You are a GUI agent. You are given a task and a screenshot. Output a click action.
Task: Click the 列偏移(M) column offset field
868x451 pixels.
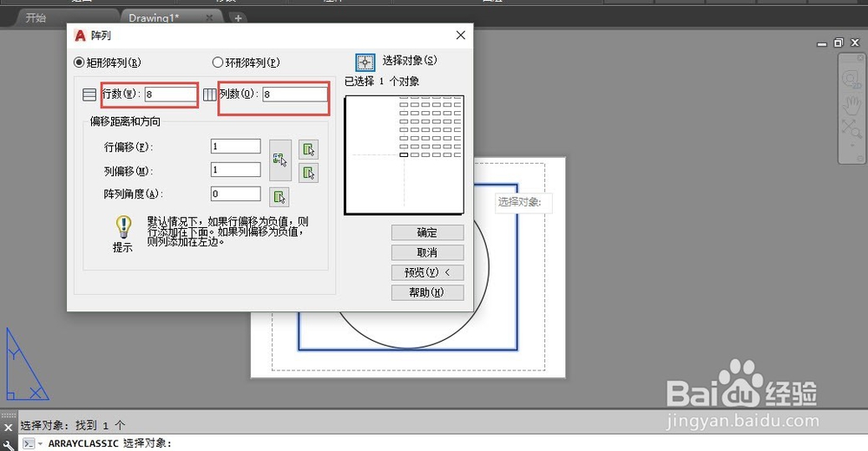[236, 169]
